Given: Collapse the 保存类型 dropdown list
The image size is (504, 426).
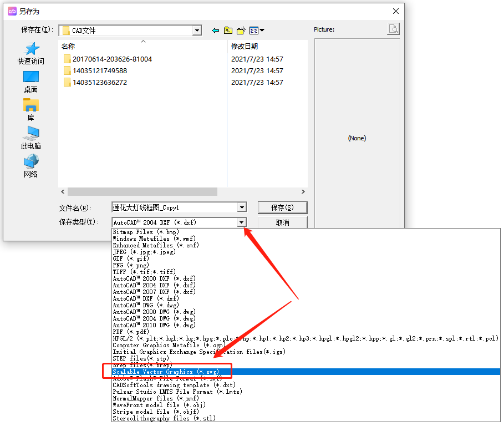Looking at the screenshot, I should 242,222.
